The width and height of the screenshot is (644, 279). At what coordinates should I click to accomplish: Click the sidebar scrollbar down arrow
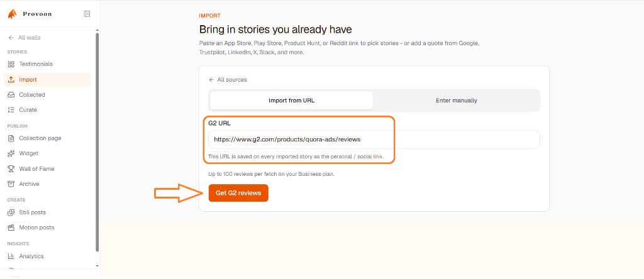click(97, 266)
